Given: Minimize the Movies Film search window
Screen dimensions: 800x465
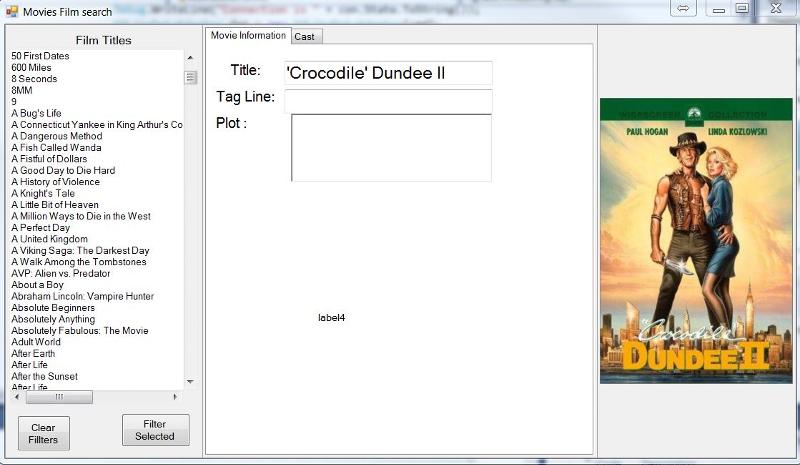Looking at the screenshot, I should (718, 9).
